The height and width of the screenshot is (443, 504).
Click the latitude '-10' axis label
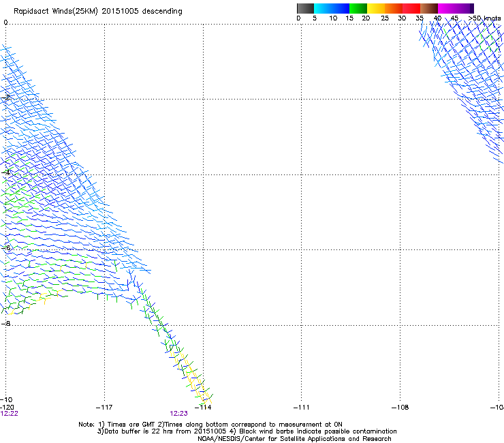tap(6, 400)
